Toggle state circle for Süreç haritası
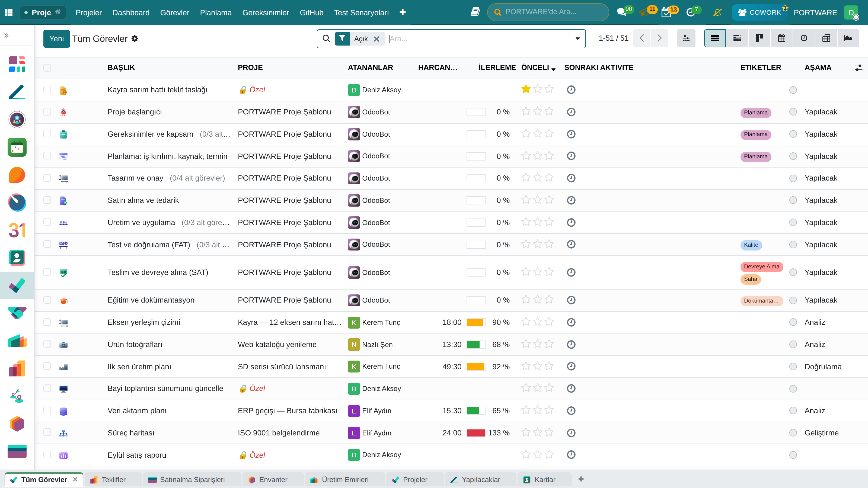The height and width of the screenshot is (488, 868). (793, 433)
